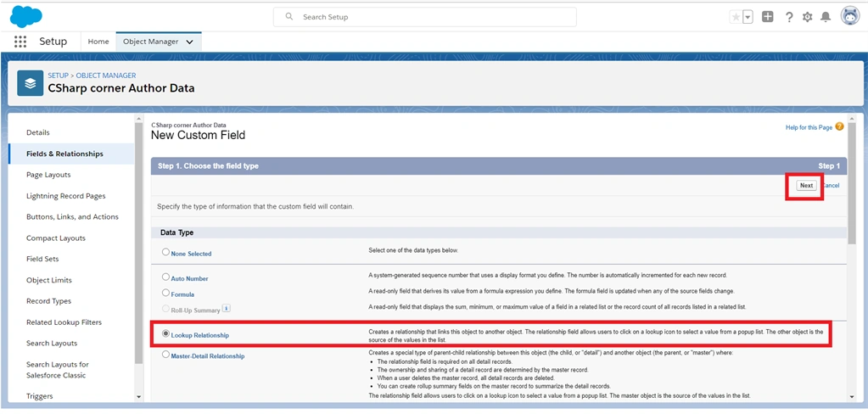
Task: Click the New Custom Field heading
Action: pyautogui.click(x=199, y=136)
